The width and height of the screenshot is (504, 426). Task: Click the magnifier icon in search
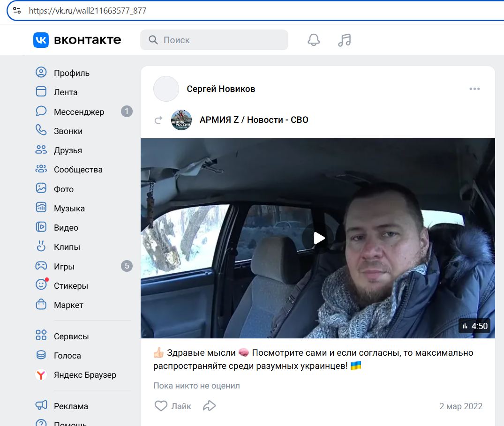coord(153,40)
